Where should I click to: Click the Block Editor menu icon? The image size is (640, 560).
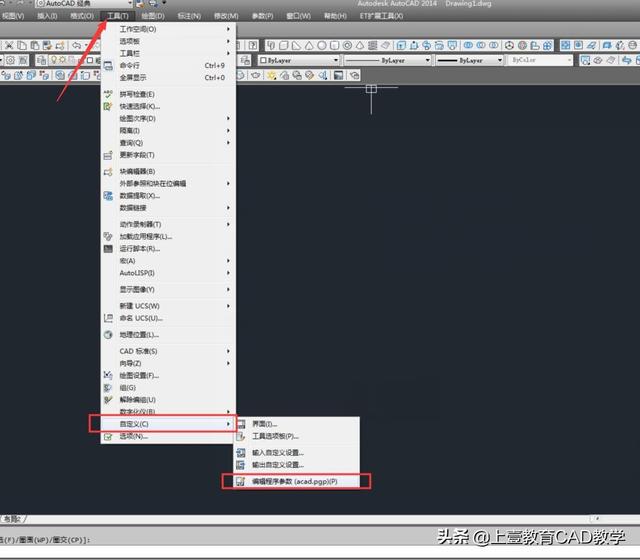coord(108,171)
